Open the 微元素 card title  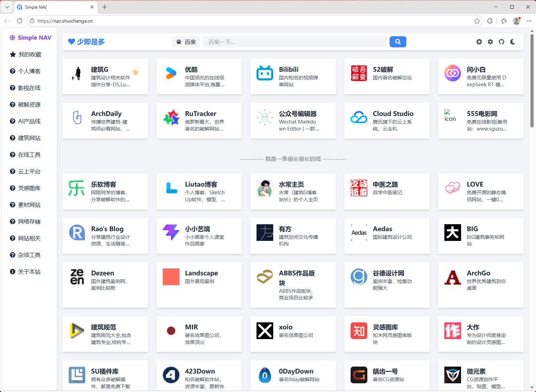click(x=476, y=371)
